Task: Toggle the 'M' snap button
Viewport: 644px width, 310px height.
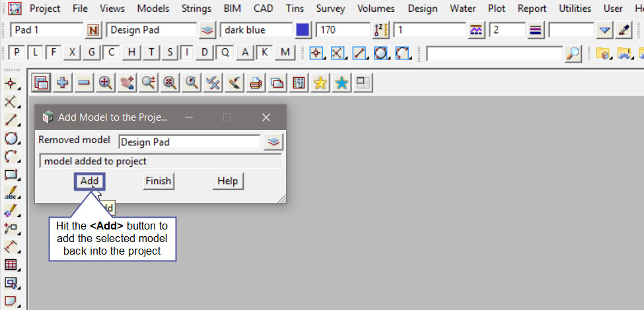Action: pyautogui.click(x=285, y=53)
